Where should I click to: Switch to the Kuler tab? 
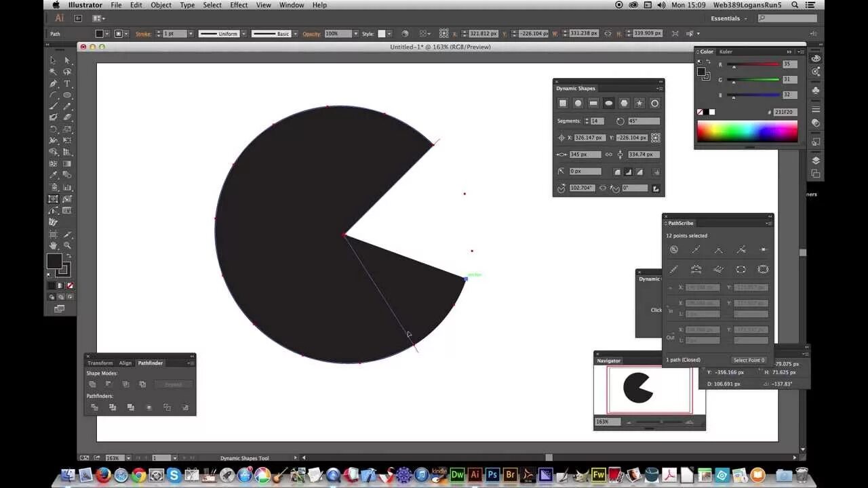click(x=726, y=52)
